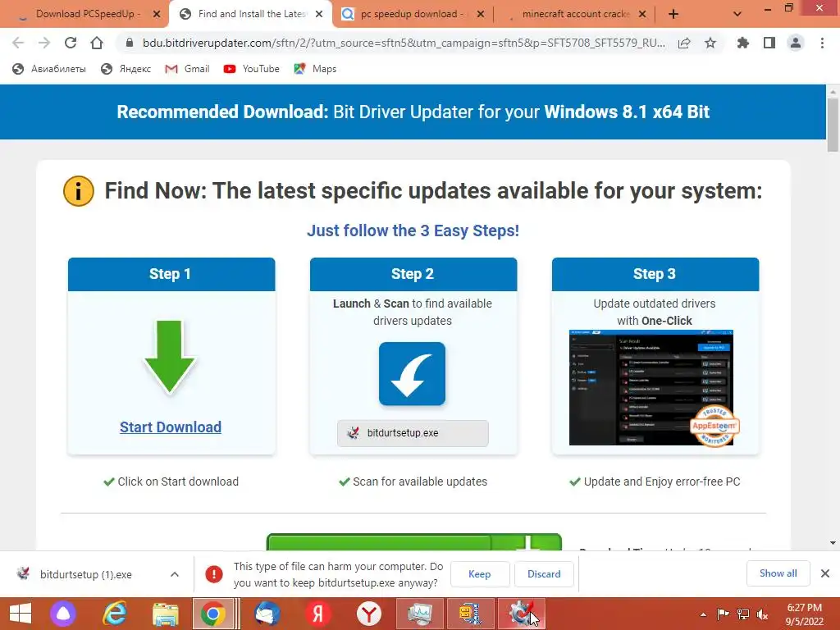Image resolution: width=840 pixels, height=630 pixels.
Task: Open the Bit Driver Updater taskbar icon
Action: click(521, 614)
